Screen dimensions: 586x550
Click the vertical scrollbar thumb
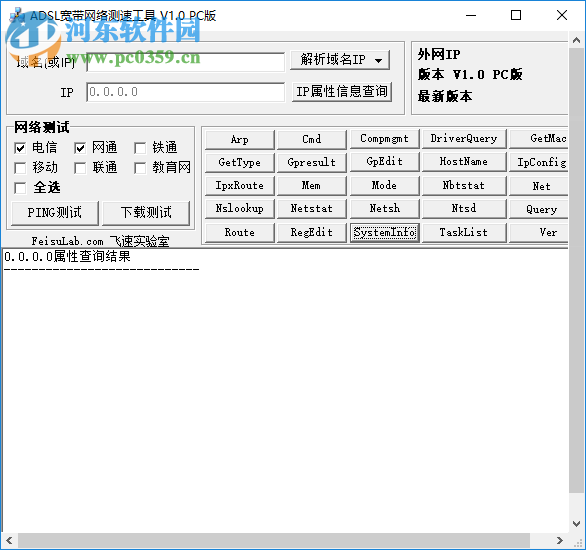[x=576, y=270]
